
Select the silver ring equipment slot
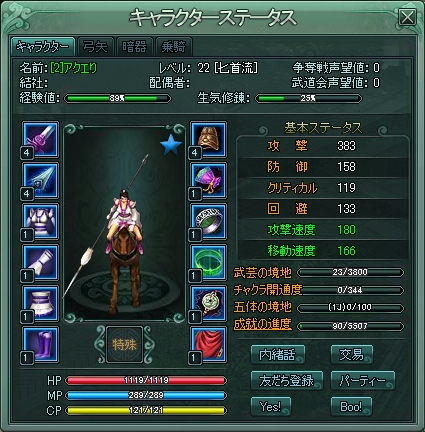click(208, 222)
